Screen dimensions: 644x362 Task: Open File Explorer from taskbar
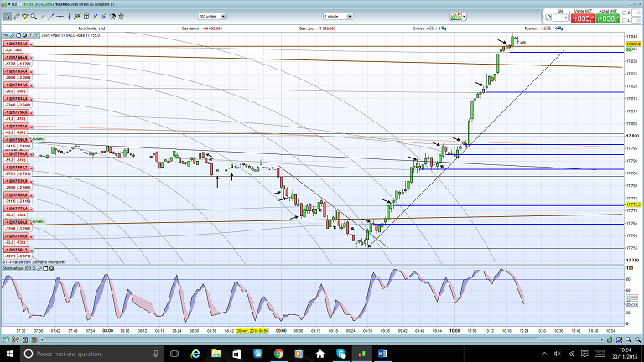pos(216,354)
